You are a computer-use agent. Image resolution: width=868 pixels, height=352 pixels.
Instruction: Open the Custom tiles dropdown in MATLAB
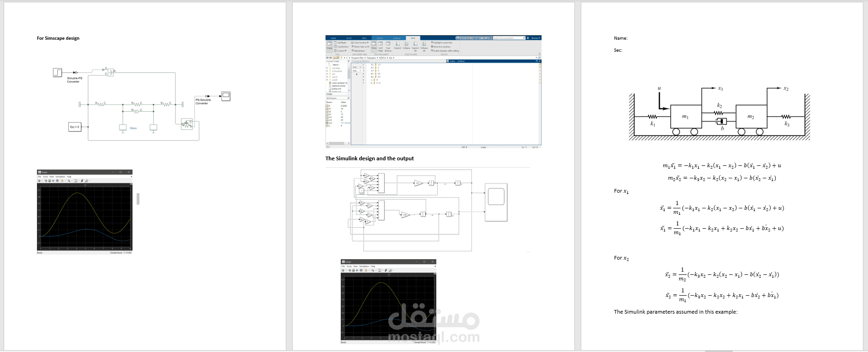click(340, 51)
